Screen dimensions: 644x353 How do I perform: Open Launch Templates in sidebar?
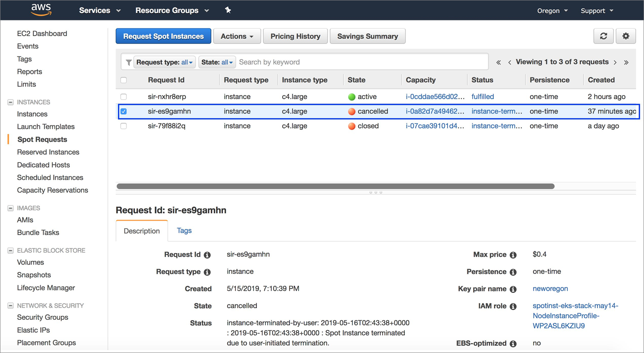coord(46,127)
